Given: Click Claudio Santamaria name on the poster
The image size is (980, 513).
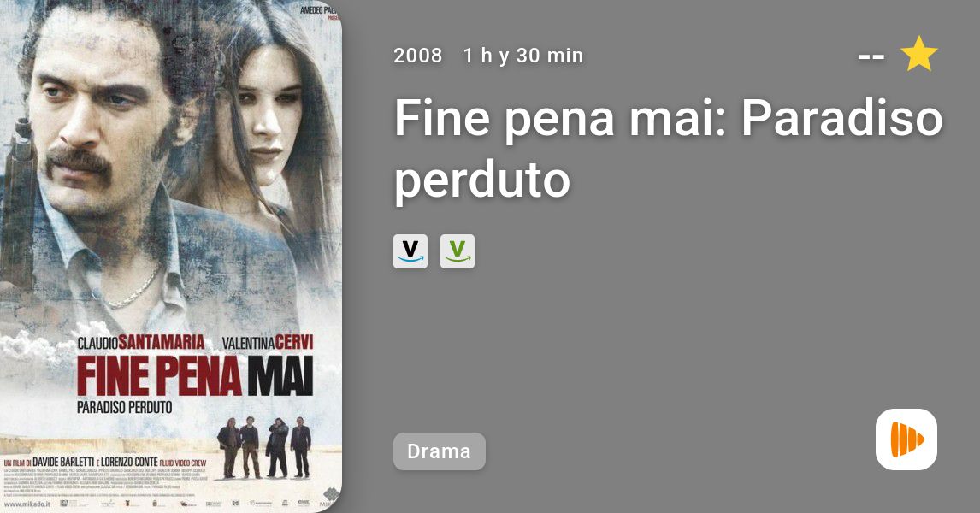Looking at the screenshot, I should click(140, 342).
